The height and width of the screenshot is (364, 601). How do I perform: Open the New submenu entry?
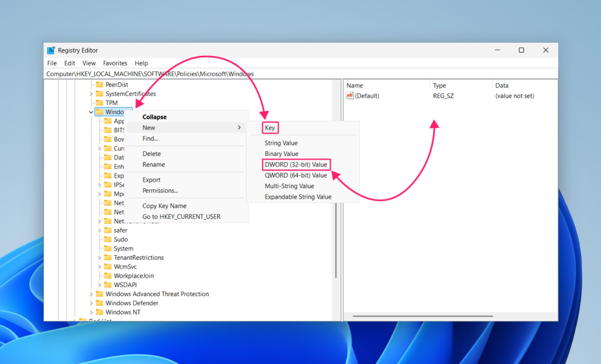[187, 127]
